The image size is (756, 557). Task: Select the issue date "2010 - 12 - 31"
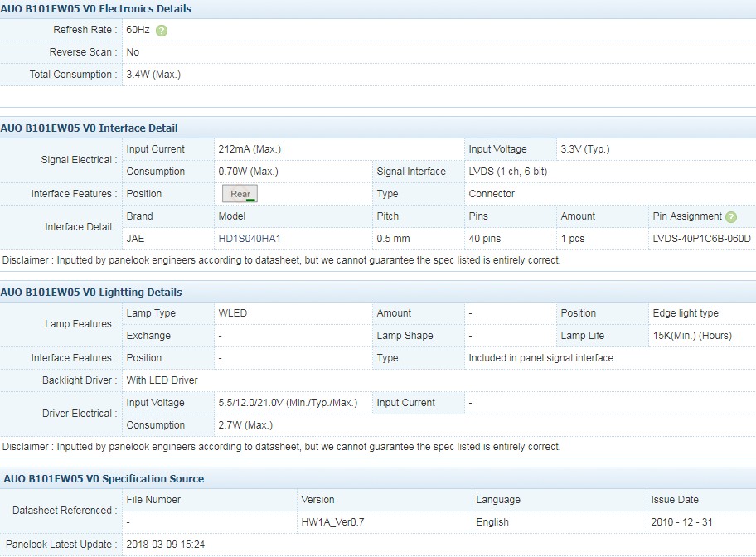point(681,522)
